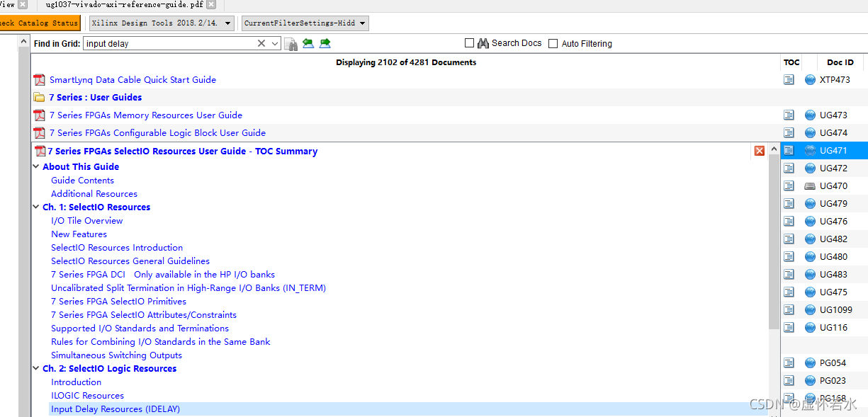This screenshot has width=868, height=417.
Task: Switch to ug1037-vivado-axi-reference-guide.pdf tab
Action: [x=125, y=4]
